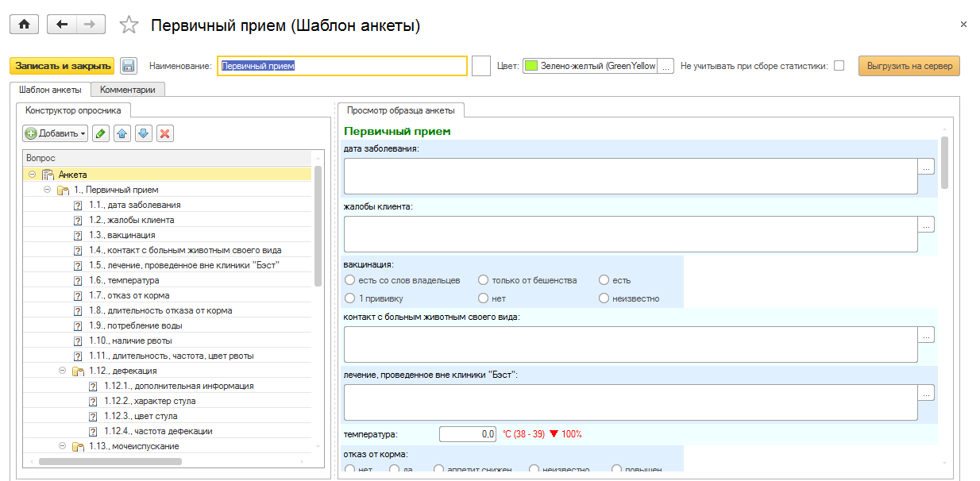Collapse the '1.12., дефекация' group
The width and height of the screenshot is (980, 481).
pyautogui.click(x=62, y=371)
